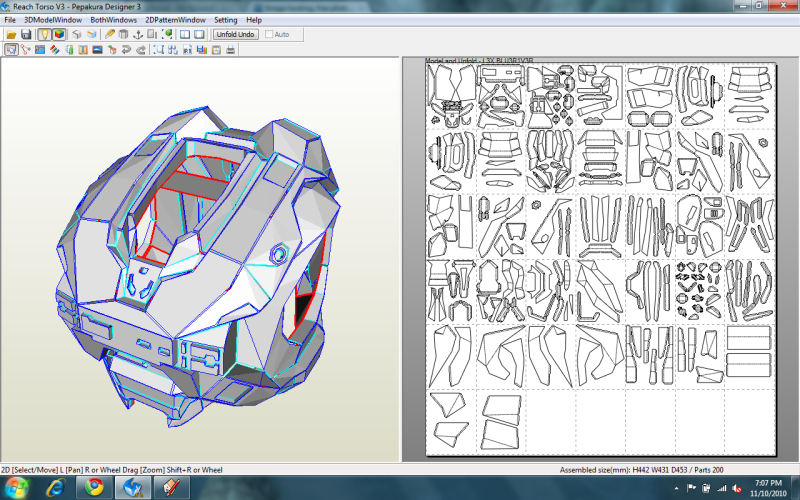Viewport: 800px width, 500px height.
Task: Expand hidden system tray icons arrow
Action: click(677, 488)
